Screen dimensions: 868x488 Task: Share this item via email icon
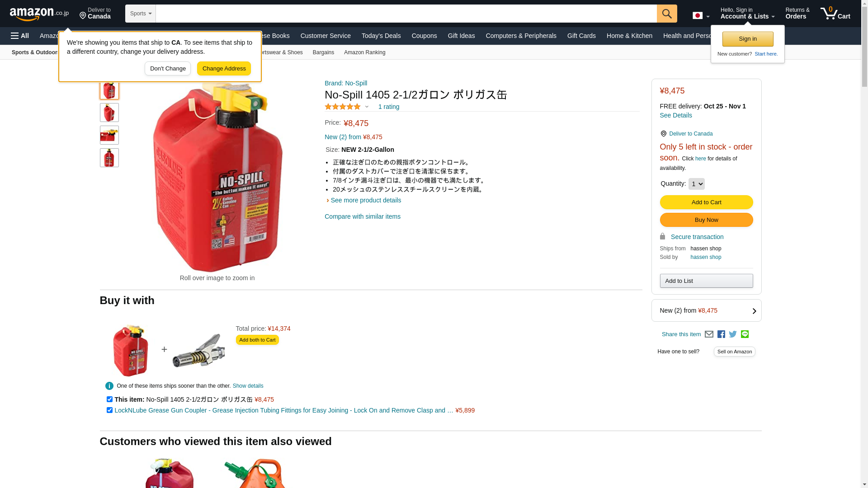click(x=709, y=334)
